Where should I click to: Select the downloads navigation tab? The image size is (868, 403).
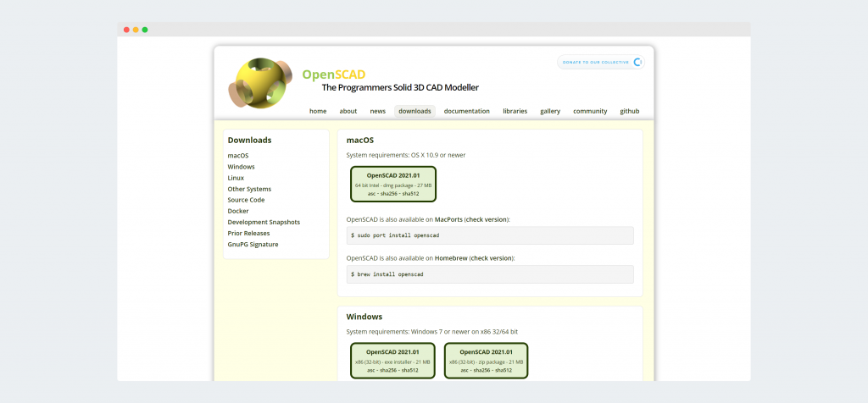tap(415, 111)
